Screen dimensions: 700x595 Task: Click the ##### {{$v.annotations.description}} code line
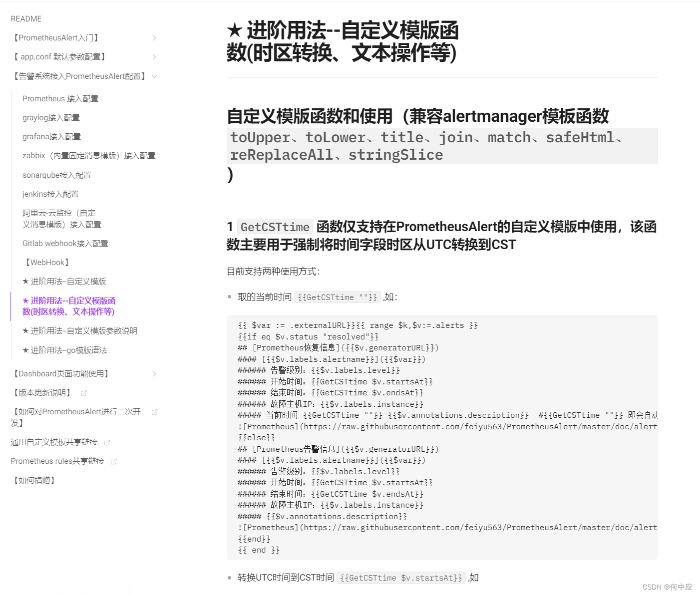point(323,517)
